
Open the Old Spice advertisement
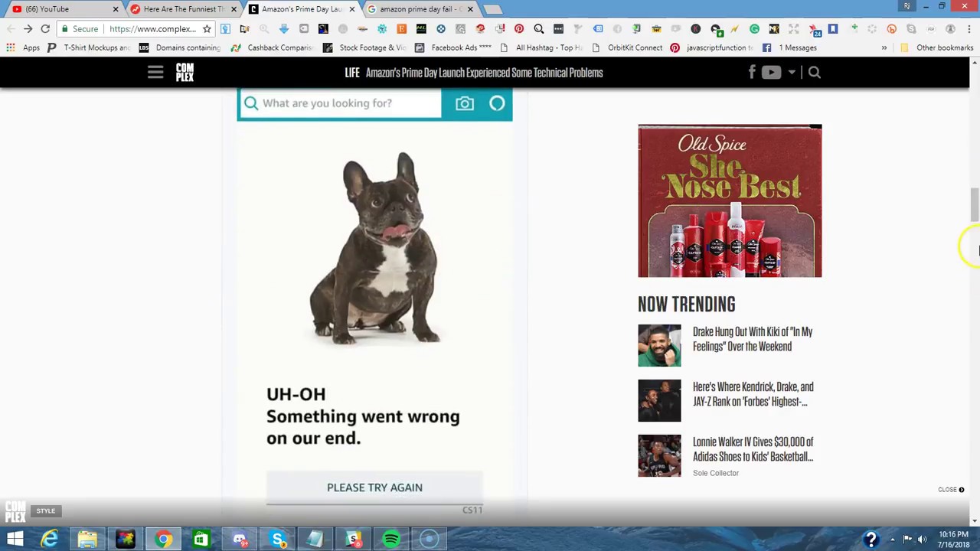[x=730, y=201]
